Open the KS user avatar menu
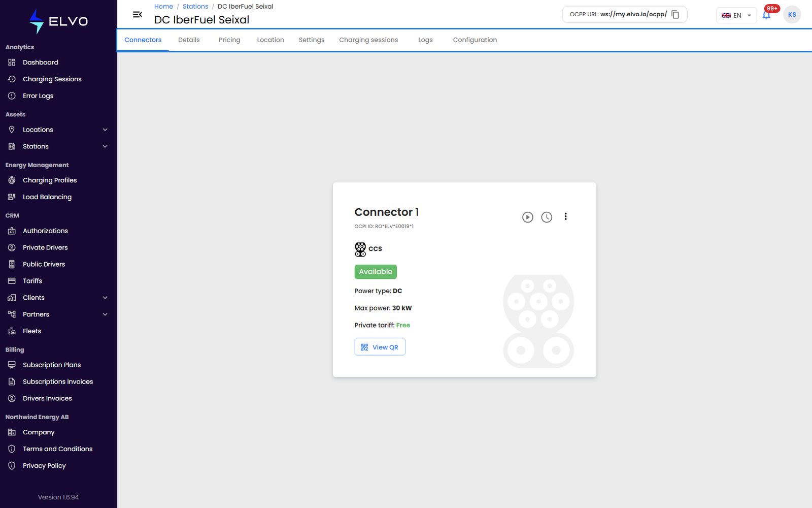This screenshot has width=812, height=508. tap(792, 15)
